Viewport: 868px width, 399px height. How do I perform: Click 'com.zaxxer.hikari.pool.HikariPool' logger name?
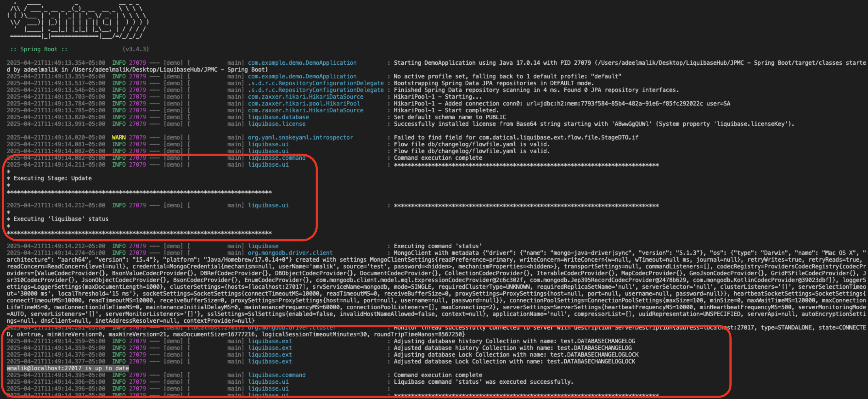304,103
